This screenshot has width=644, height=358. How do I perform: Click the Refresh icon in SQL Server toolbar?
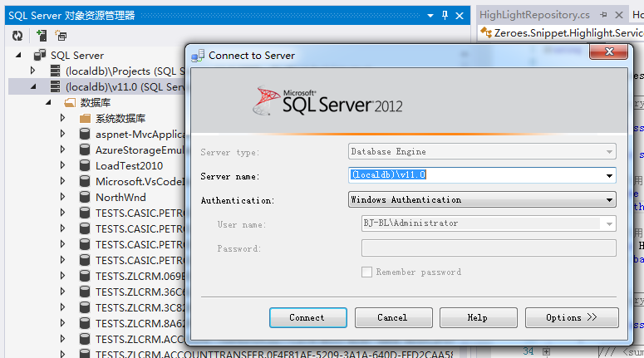17,36
